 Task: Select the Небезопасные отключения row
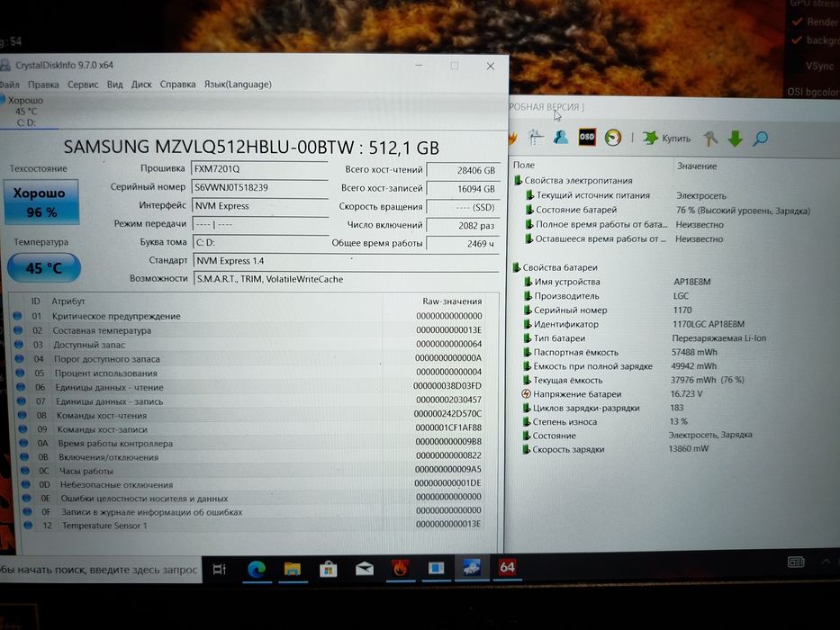point(249,484)
